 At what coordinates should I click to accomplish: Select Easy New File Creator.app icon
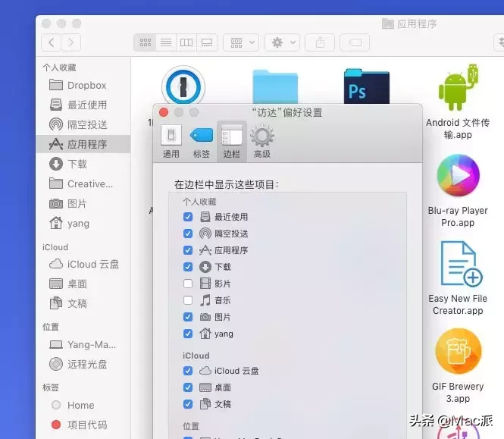coord(461,263)
